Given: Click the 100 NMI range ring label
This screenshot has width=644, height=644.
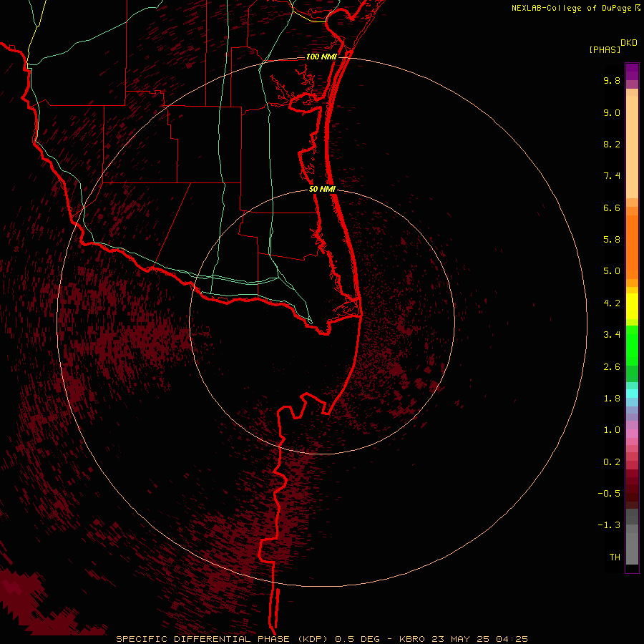Looking at the screenshot, I should (x=321, y=57).
